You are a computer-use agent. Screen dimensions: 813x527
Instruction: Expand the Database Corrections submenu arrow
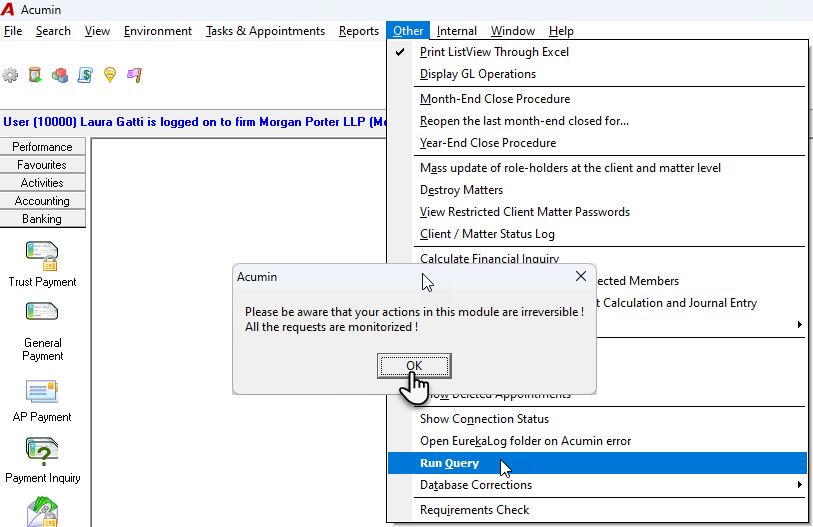click(x=800, y=485)
